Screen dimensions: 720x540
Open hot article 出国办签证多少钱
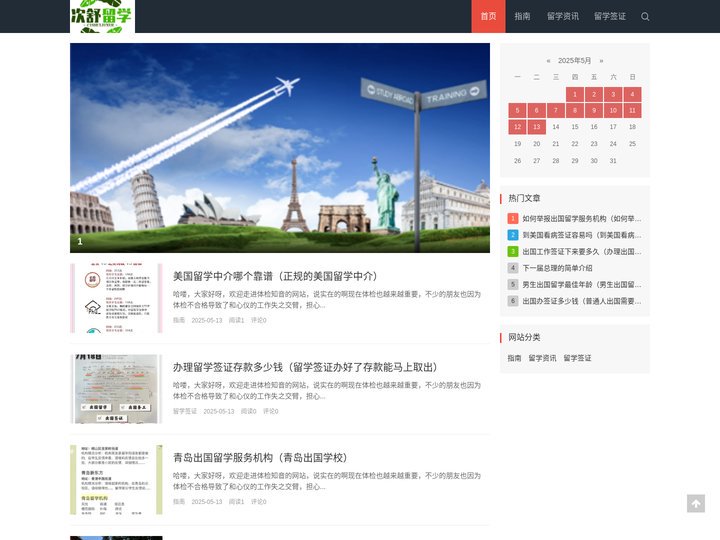[x=581, y=301]
